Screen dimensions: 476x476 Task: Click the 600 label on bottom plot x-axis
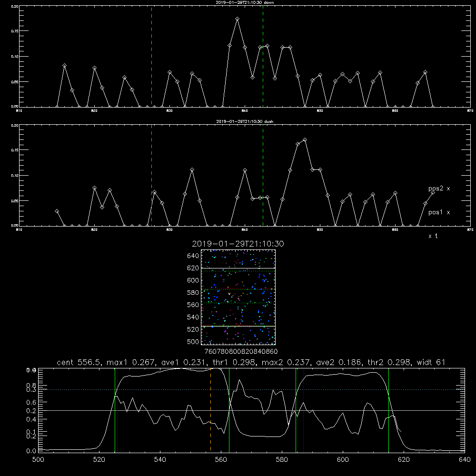click(343, 460)
